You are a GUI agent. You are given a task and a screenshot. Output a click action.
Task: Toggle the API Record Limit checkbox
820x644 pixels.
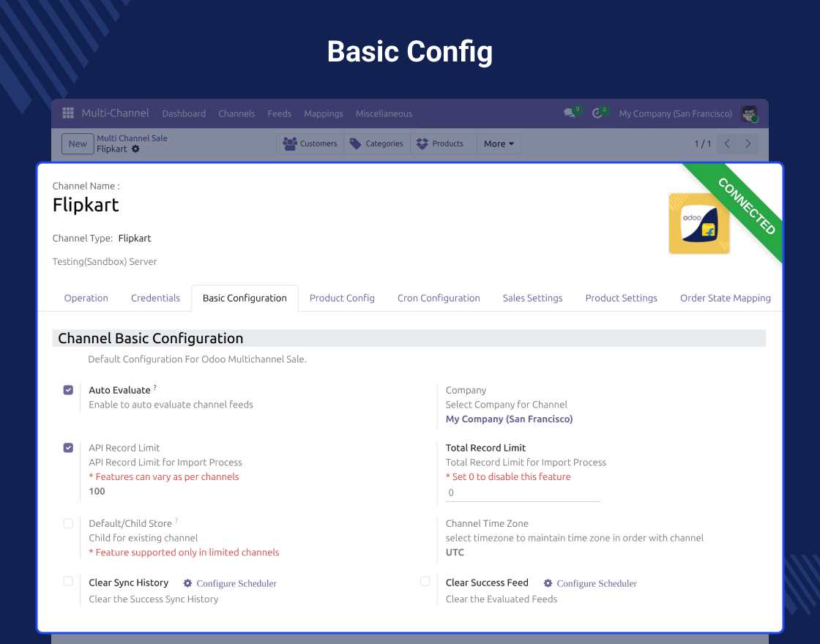tap(68, 447)
